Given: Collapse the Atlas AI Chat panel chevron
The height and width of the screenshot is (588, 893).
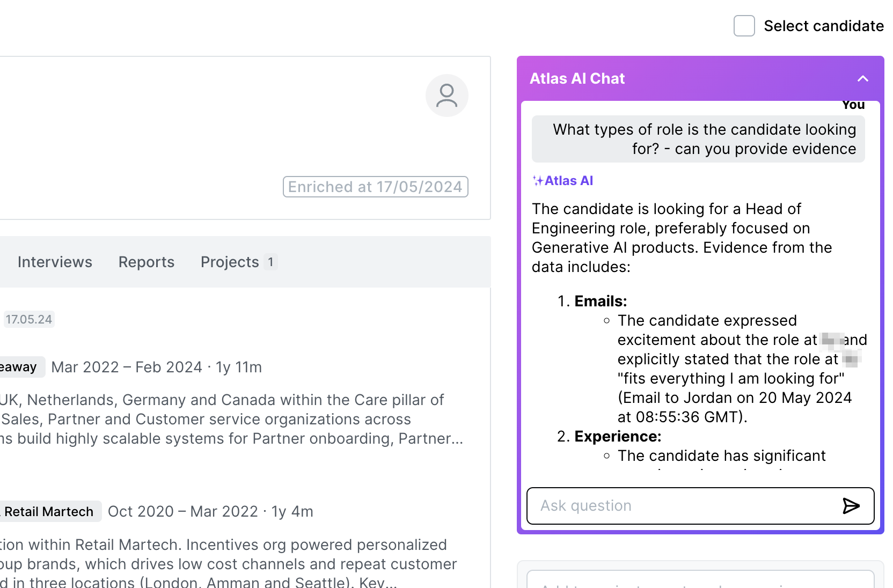Looking at the screenshot, I should click(x=862, y=79).
